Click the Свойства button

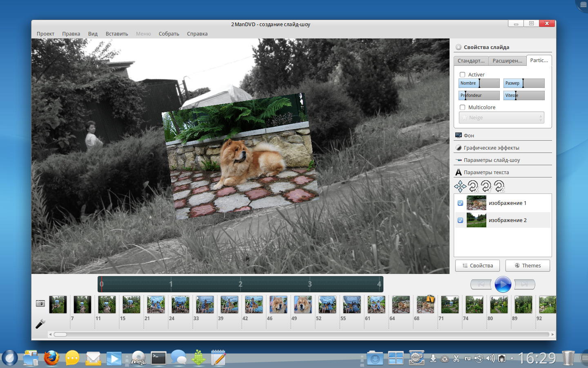pyautogui.click(x=477, y=265)
